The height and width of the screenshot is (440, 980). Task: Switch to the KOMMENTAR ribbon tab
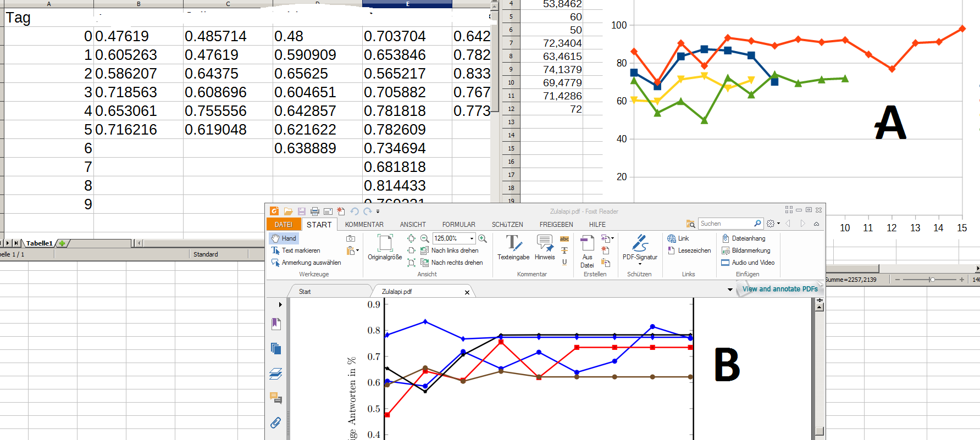tap(364, 225)
